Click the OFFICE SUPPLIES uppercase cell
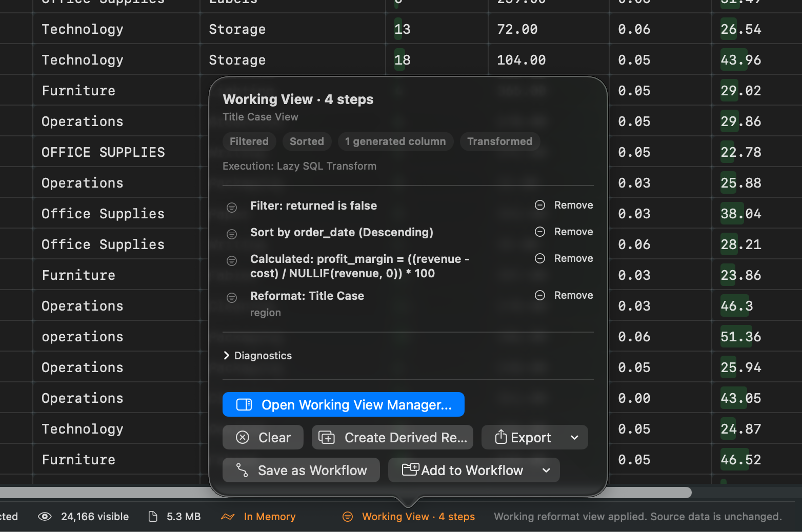 [x=116, y=152]
